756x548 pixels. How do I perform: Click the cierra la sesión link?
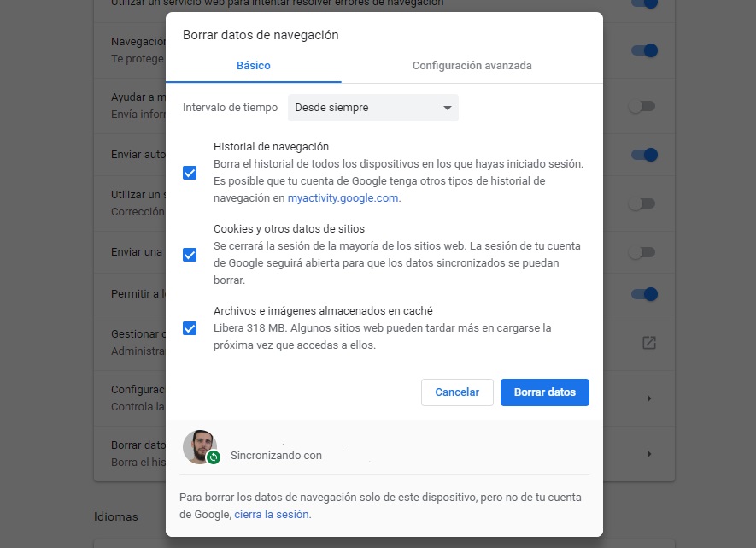[272, 514]
